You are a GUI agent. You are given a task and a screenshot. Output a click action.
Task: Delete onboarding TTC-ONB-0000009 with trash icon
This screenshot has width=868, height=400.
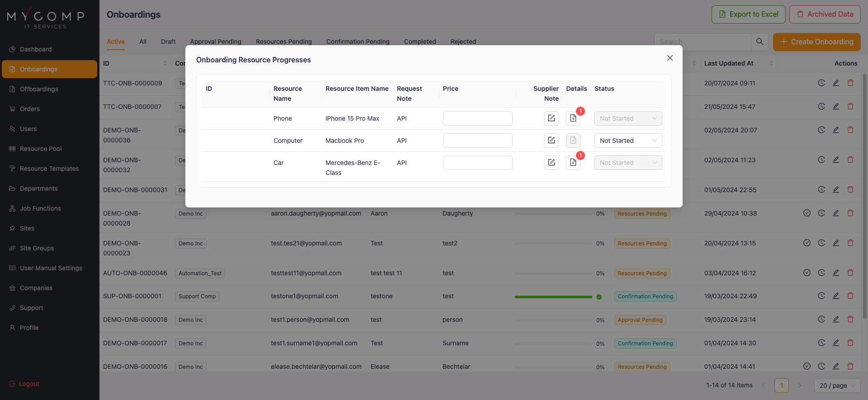coord(850,83)
